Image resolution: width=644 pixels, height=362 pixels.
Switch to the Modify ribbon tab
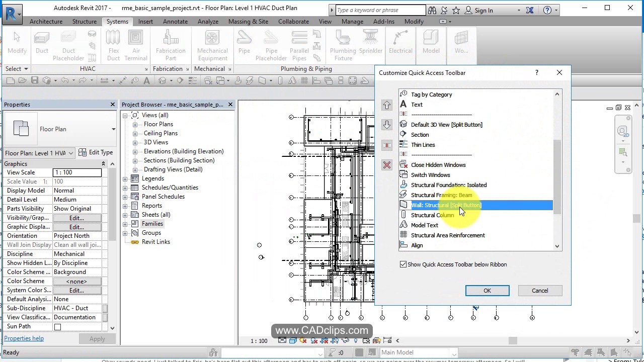pyautogui.click(x=414, y=22)
